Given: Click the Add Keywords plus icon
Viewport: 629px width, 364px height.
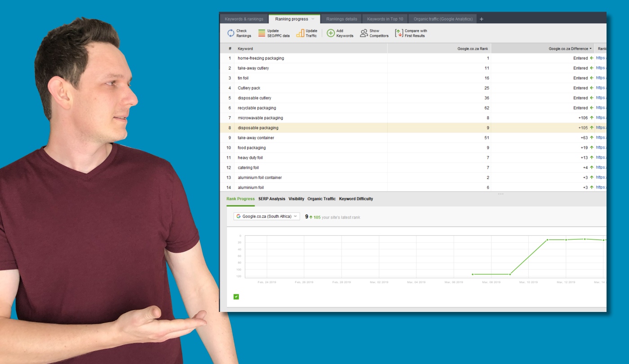Looking at the screenshot, I should (x=331, y=33).
